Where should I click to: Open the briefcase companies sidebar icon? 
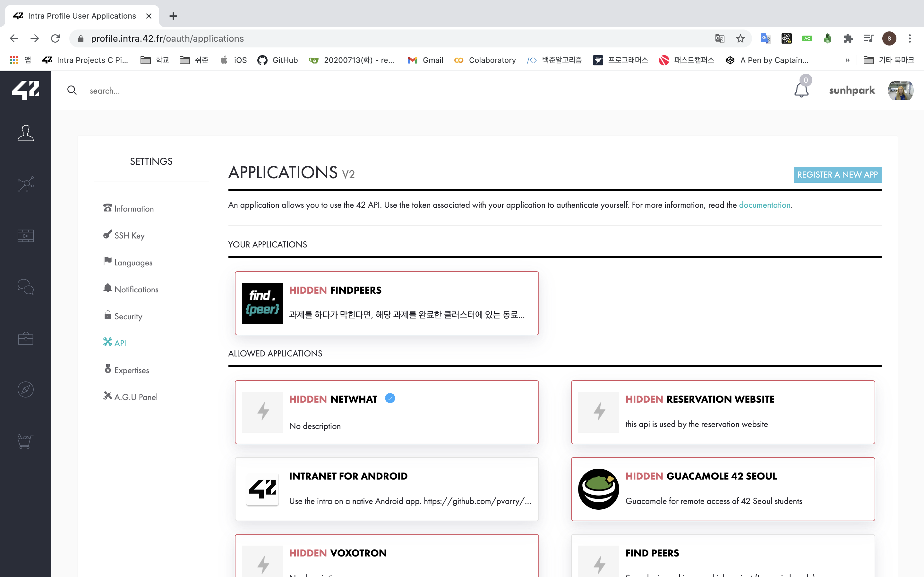click(x=26, y=338)
